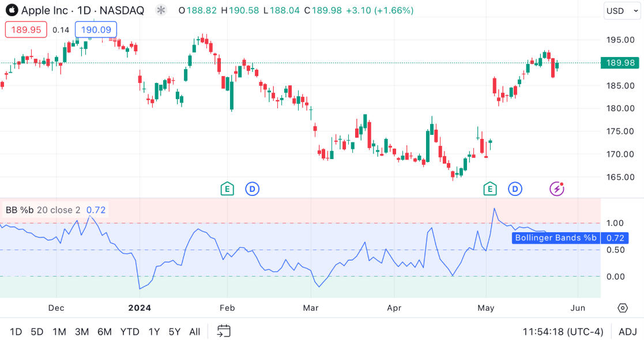Select the 5D time range
Image resolution: width=644 pixels, height=340 pixels.
point(37,332)
